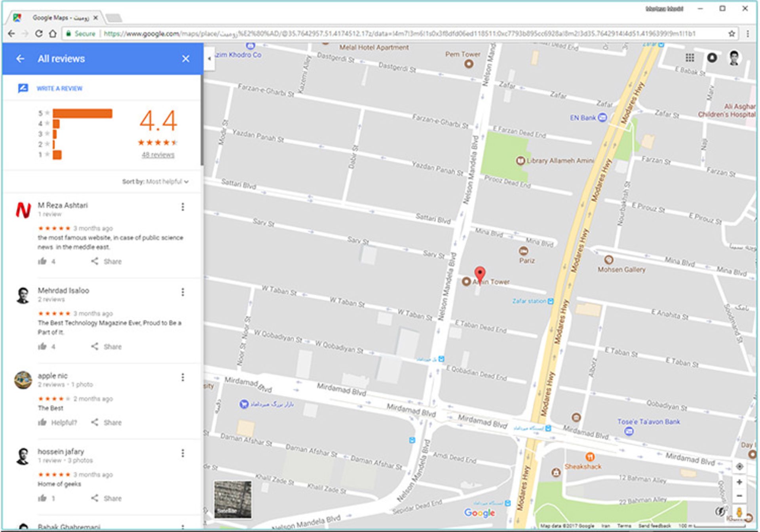
Task: Select Library Allameh Amini marker
Action: [520, 161]
